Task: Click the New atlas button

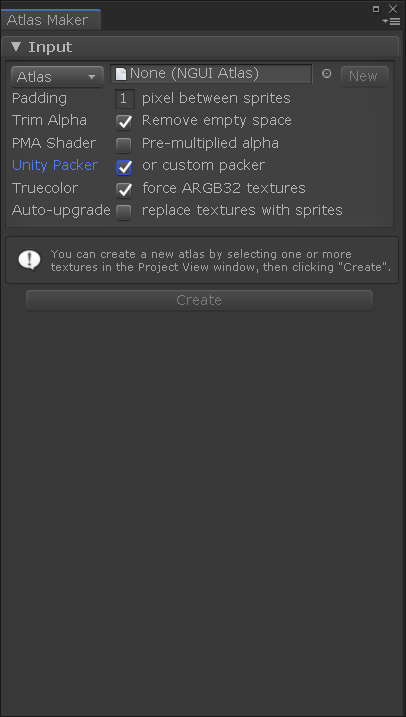Action: pos(364,76)
